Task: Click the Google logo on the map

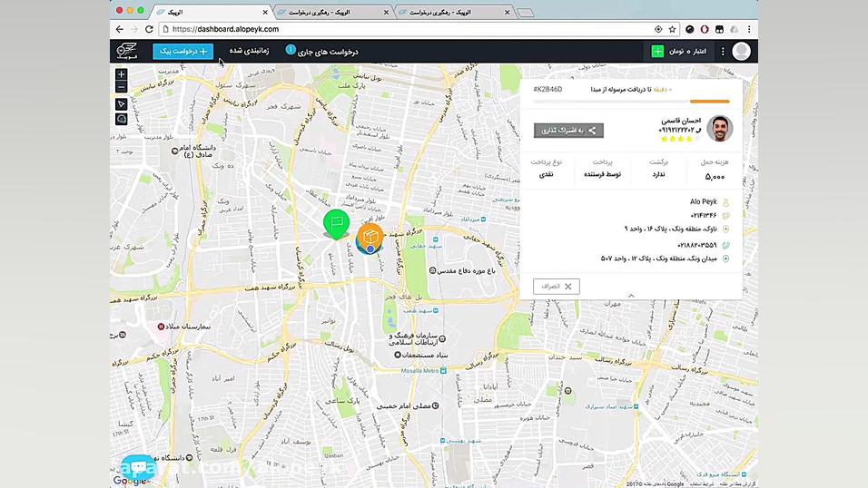Action: [129, 481]
